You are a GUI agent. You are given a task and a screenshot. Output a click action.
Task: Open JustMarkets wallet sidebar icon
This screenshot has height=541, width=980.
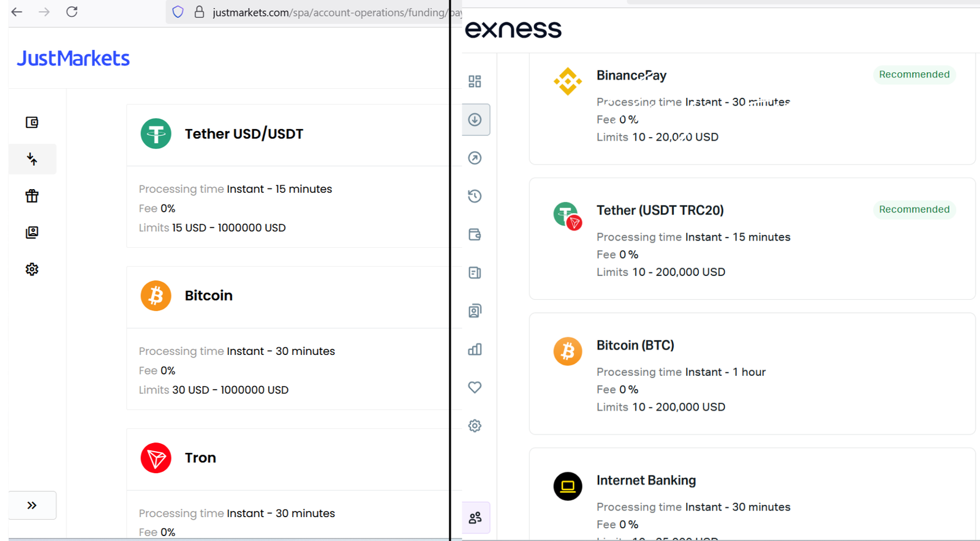[x=32, y=122]
